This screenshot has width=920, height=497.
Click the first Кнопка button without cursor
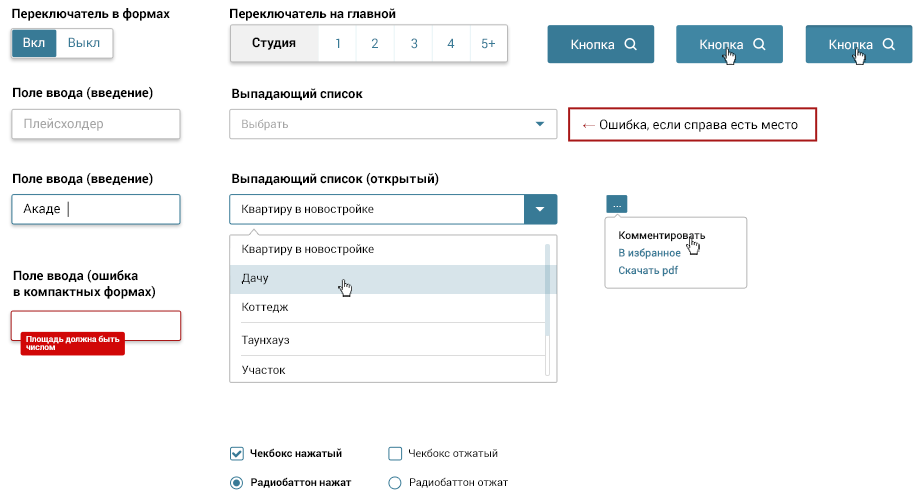tap(600, 44)
